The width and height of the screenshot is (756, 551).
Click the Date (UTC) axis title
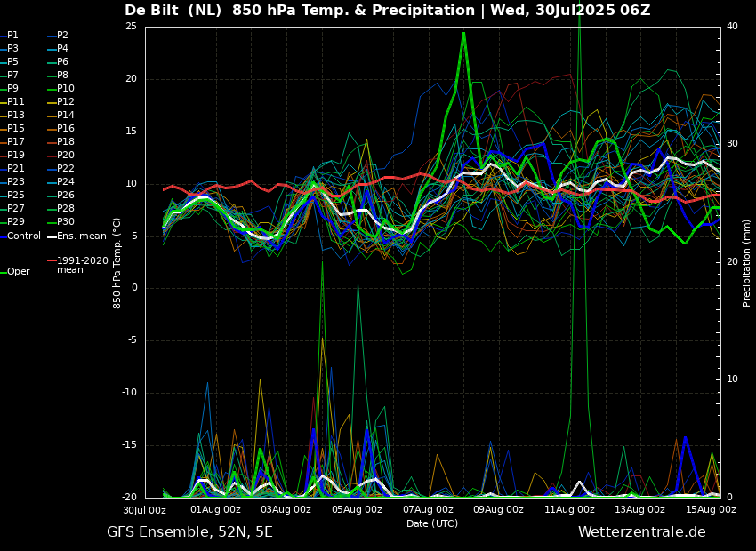(432, 523)
